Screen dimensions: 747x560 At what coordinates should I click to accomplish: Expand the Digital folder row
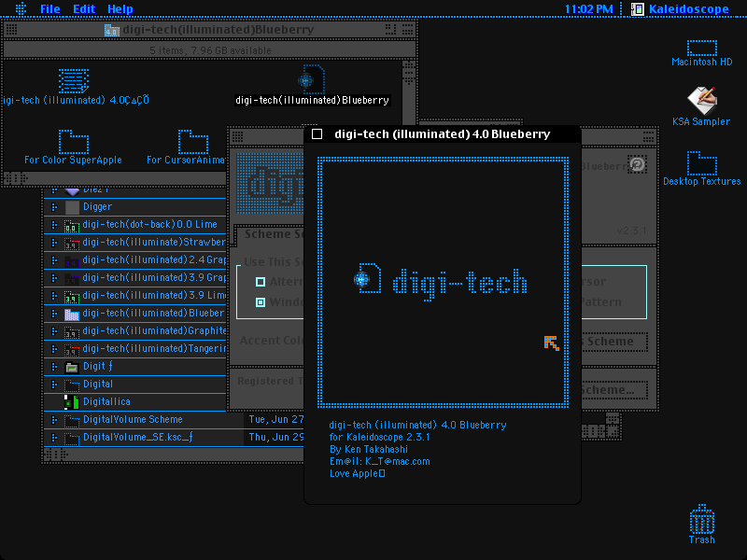click(54, 385)
